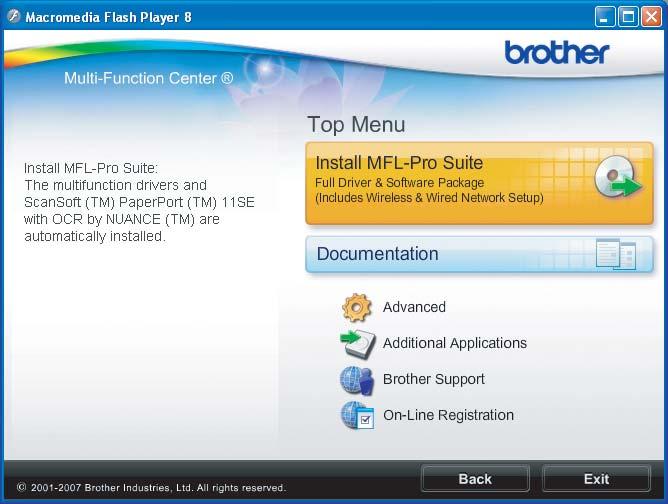Screen dimensions: 668x504
Task: Click the Documentation pages icon
Action: (x=616, y=254)
